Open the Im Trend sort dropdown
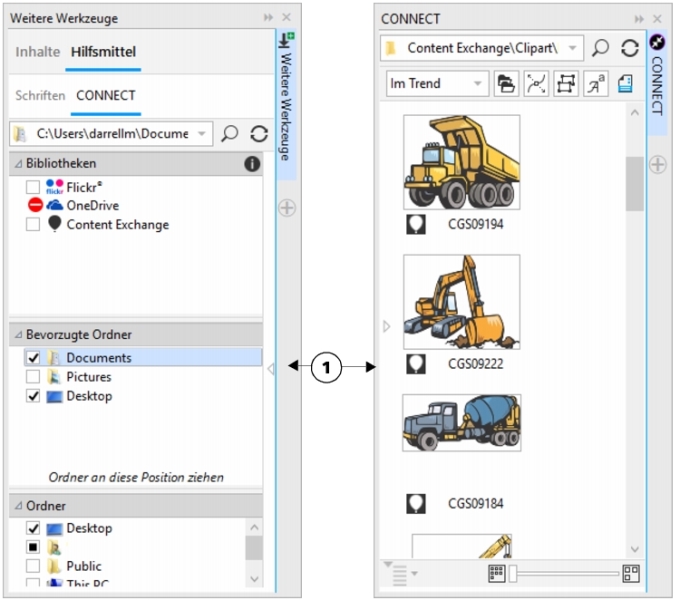Image resolution: width=680 pixels, height=600 pixels. (436, 84)
